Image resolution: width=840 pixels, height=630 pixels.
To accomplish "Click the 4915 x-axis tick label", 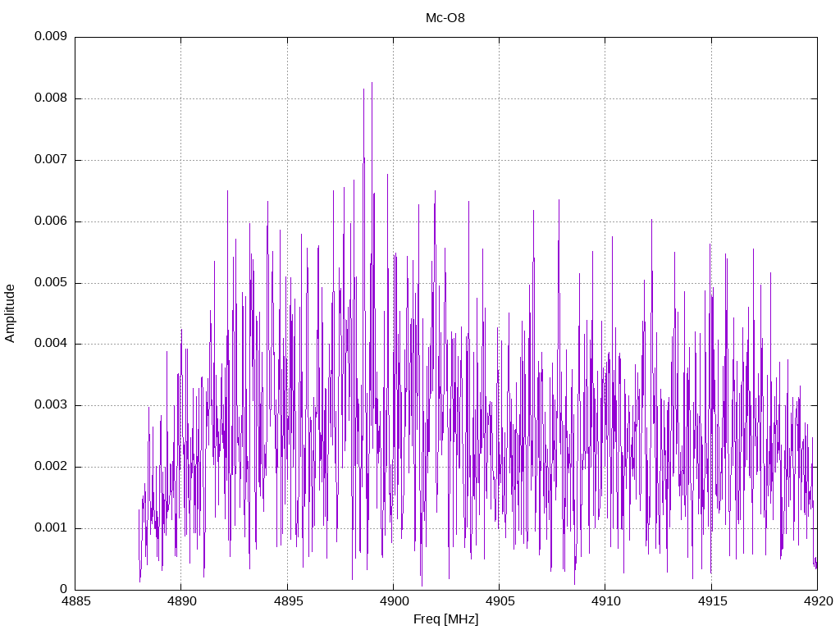I will click(712, 601).
